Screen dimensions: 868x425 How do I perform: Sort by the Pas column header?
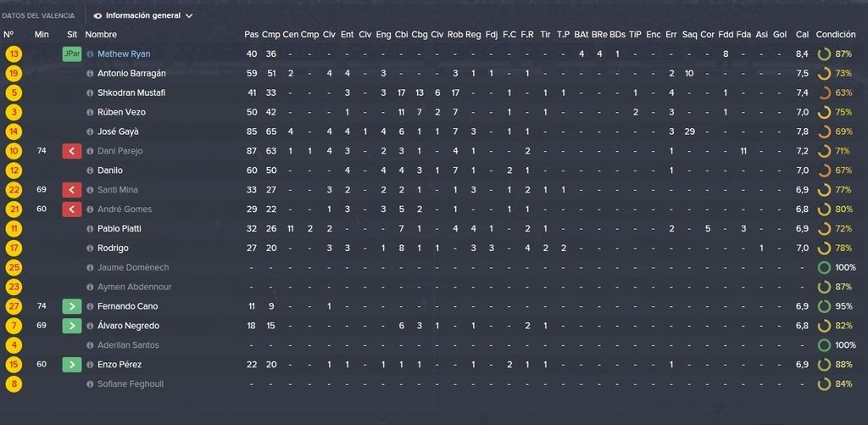tap(251, 34)
